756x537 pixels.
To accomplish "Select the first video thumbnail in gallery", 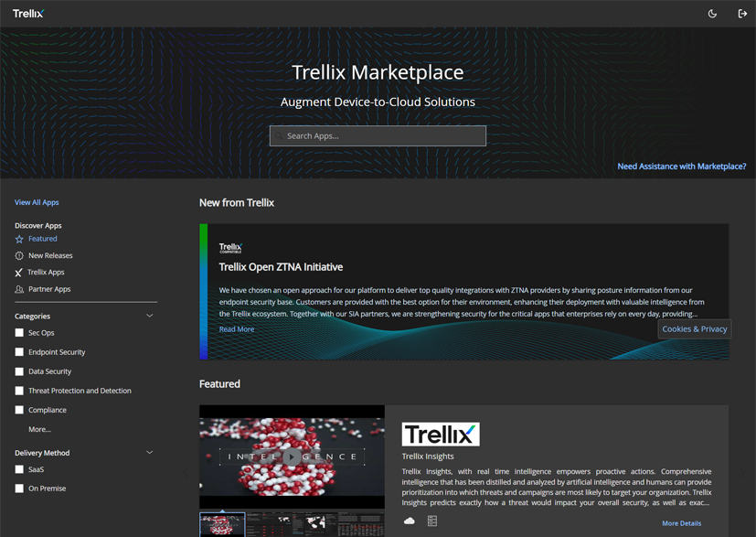I will point(222,524).
